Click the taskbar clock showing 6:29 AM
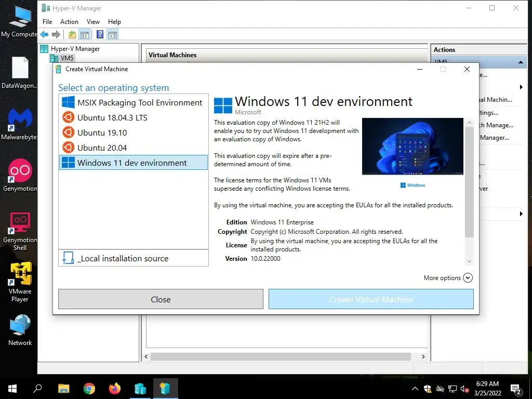This screenshot has width=532, height=399. click(x=487, y=389)
